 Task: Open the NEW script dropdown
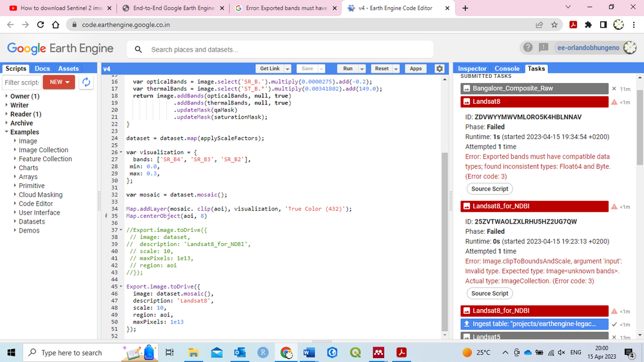pyautogui.click(x=59, y=82)
